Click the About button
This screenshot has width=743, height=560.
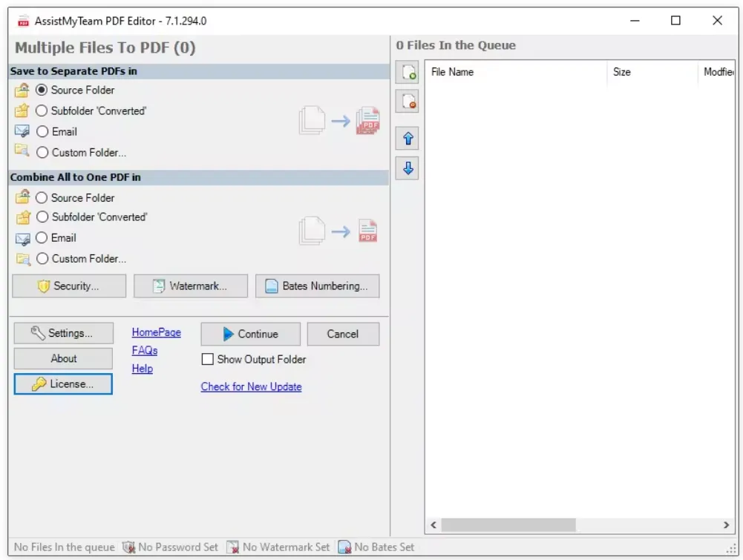64,358
